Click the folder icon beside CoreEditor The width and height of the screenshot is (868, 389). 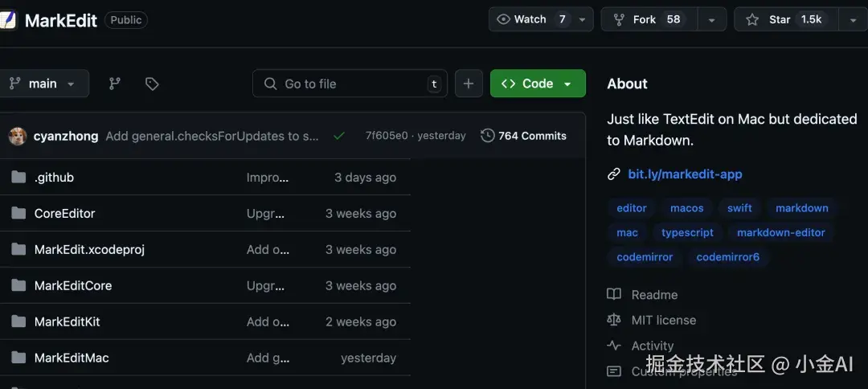pos(18,214)
